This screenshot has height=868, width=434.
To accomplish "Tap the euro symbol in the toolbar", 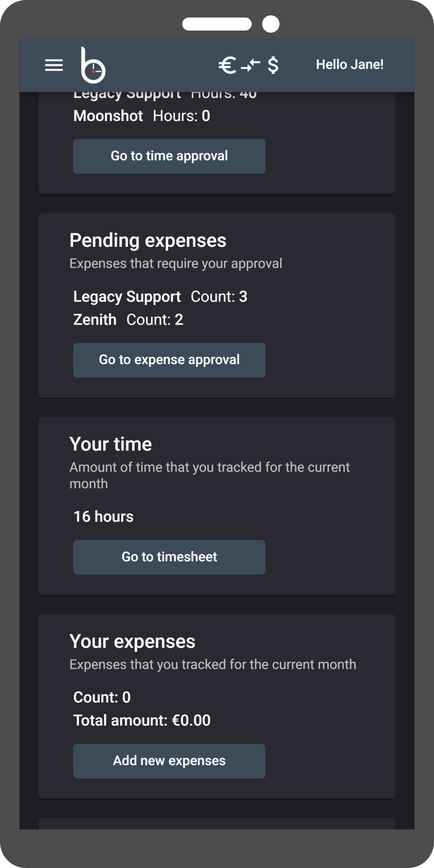I will point(227,65).
